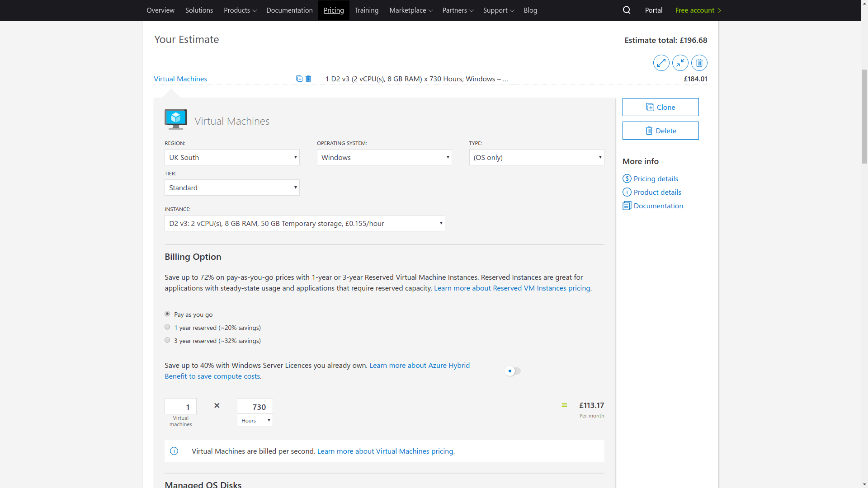Open Learn more about Virtual Machines pricing
The image size is (868, 488).
pyautogui.click(x=386, y=451)
